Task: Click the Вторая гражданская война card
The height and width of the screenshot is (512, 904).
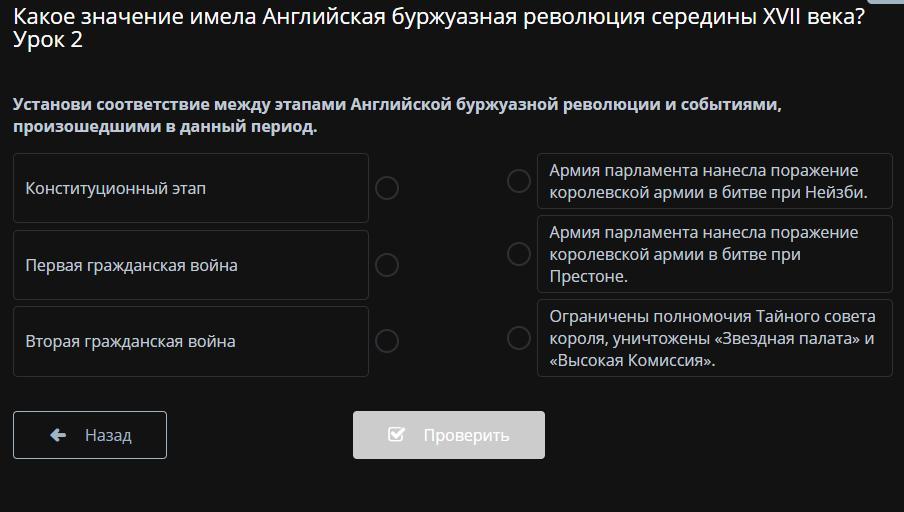Action: tap(190, 341)
